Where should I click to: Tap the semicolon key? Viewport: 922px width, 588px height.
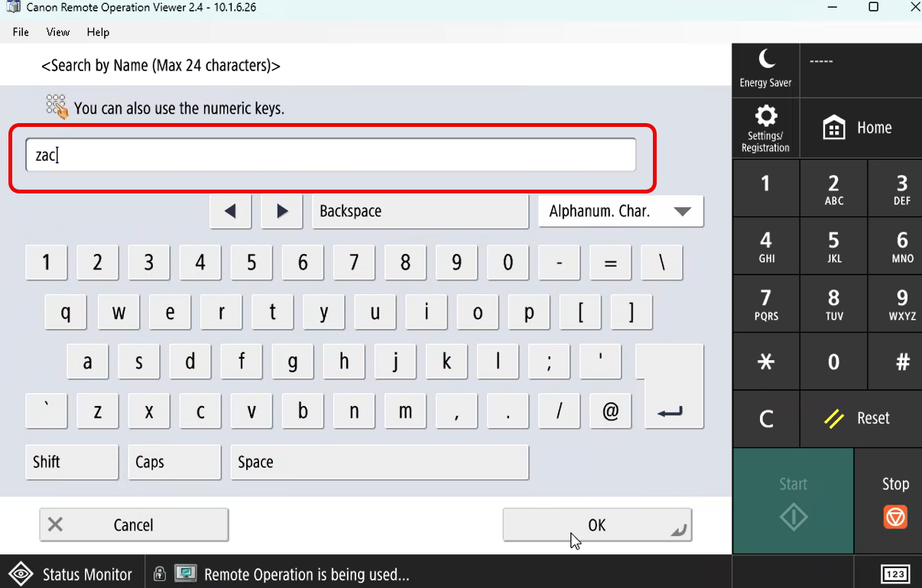coord(549,361)
